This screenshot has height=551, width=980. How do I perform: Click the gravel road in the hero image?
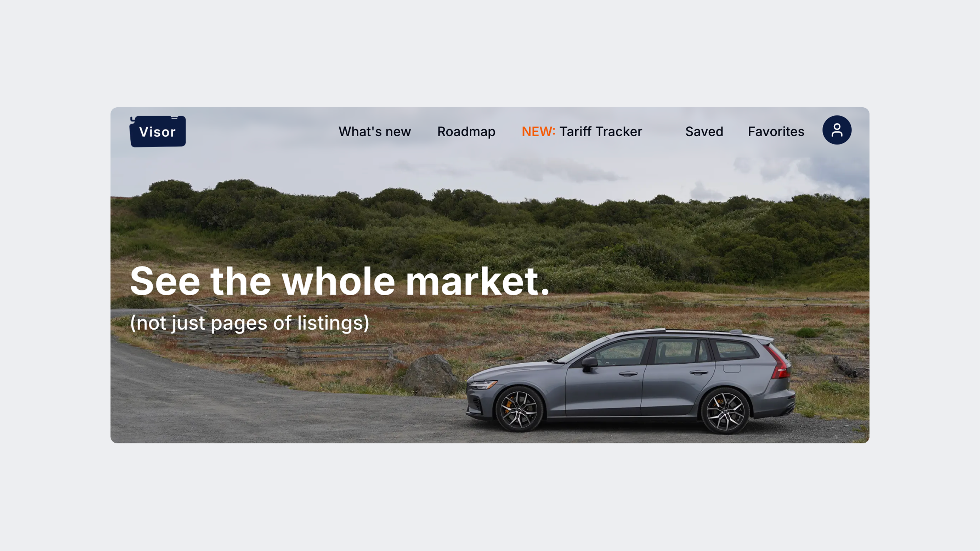[x=266, y=411]
